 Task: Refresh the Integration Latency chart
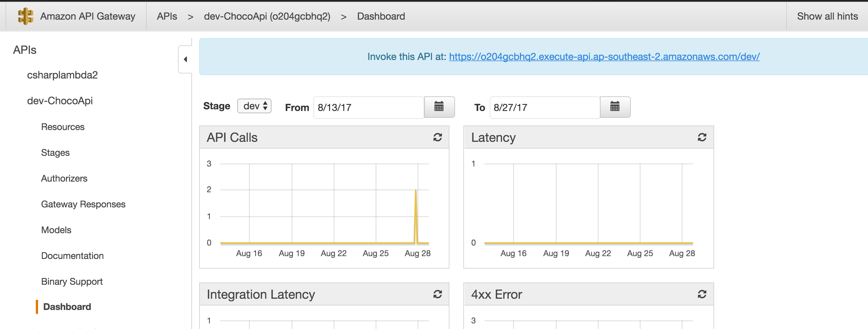coord(437,294)
